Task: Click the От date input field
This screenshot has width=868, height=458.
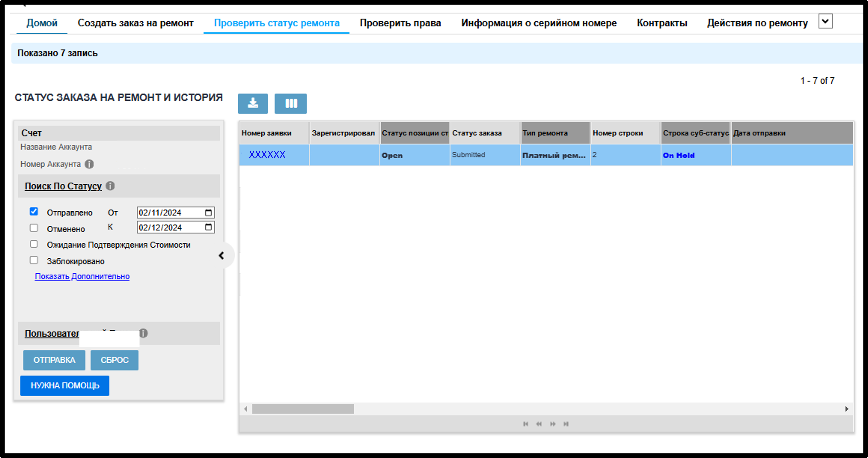Action: tap(176, 213)
